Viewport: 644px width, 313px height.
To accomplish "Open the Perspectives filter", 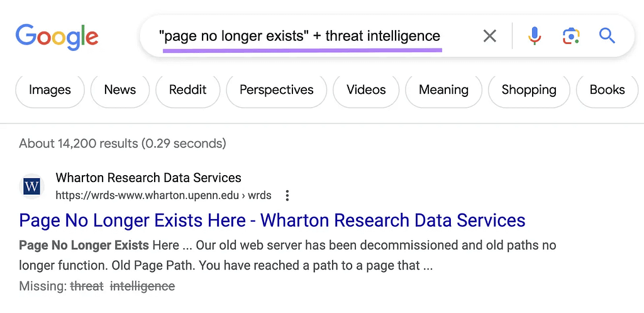I will click(276, 90).
